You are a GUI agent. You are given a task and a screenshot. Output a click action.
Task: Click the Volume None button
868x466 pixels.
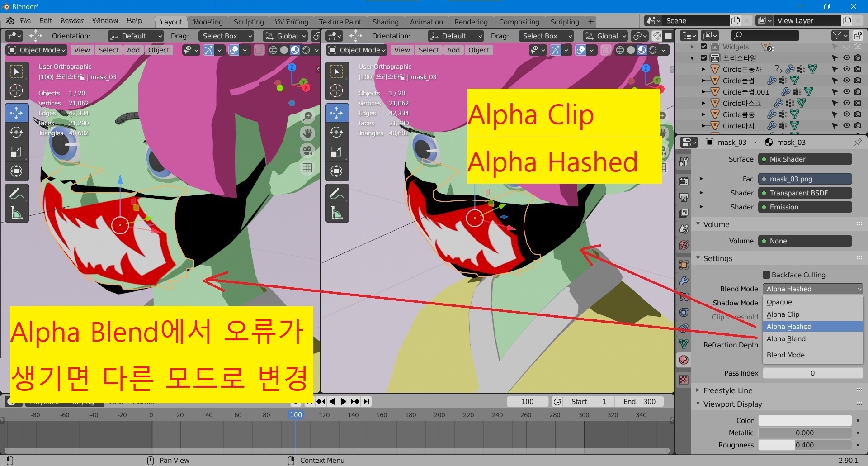[805, 241]
